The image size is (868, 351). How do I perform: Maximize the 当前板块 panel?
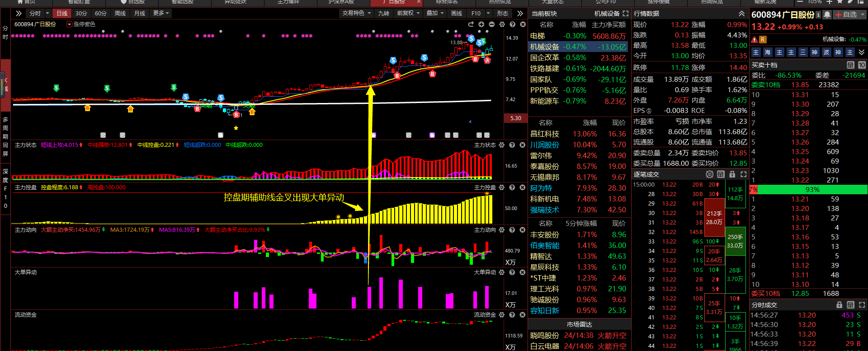click(626, 14)
